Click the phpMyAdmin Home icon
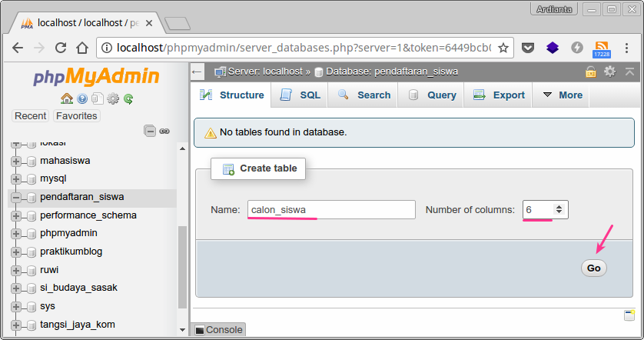 tap(67, 98)
